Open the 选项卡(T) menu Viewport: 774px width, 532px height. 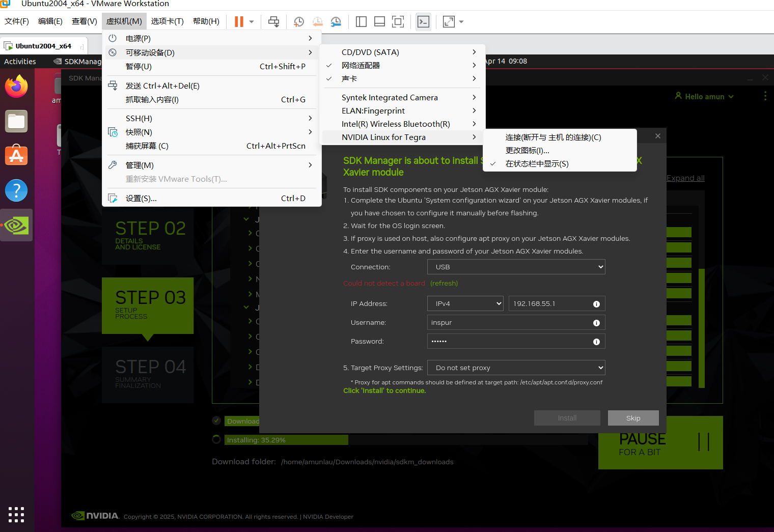(168, 21)
